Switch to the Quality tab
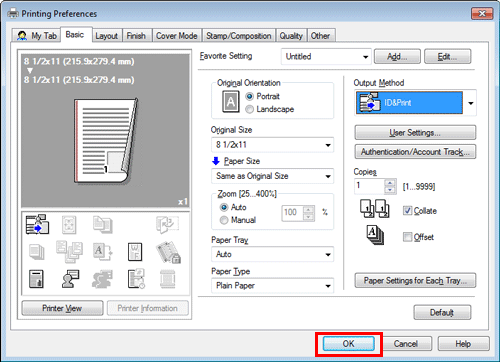 (291, 36)
